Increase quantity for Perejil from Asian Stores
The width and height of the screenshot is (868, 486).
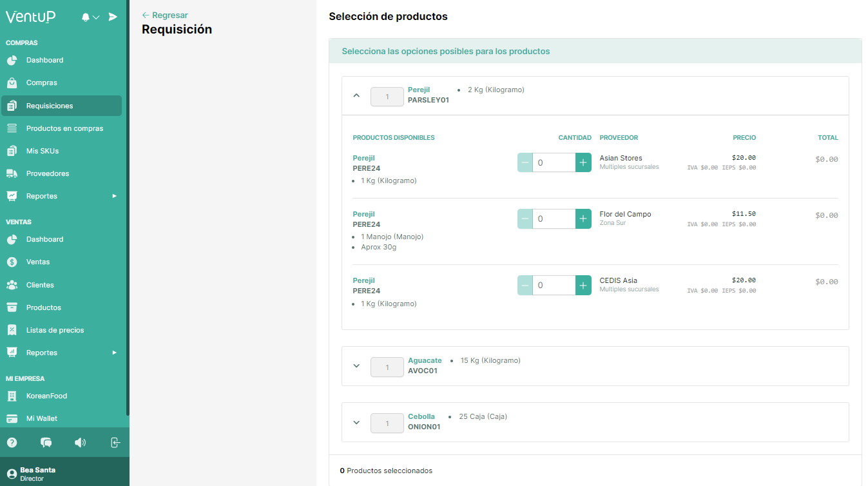(x=583, y=162)
